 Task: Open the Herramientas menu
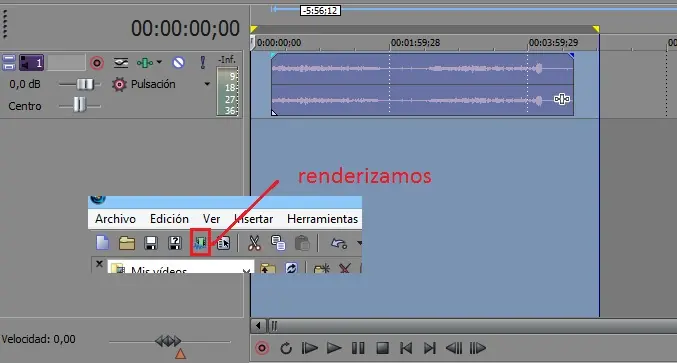click(323, 219)
